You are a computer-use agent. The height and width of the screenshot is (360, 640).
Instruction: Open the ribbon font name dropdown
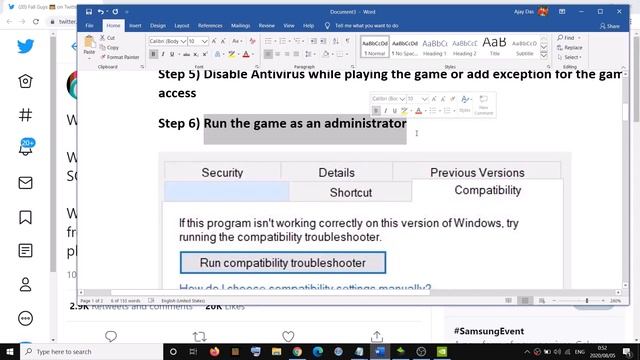(x=183, y=41)
